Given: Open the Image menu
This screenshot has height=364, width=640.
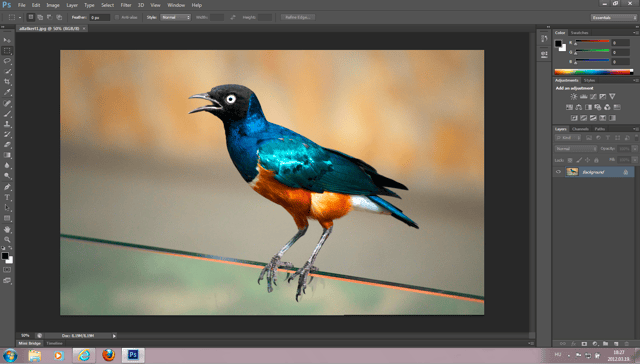Looking at the screenshot, I should pos(53,5).
